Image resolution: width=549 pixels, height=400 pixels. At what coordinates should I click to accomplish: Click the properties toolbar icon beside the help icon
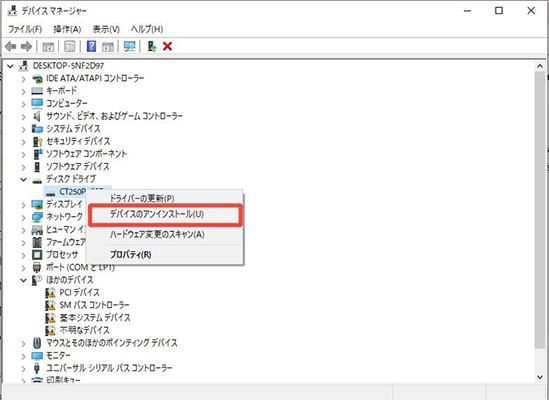(70, 46)
